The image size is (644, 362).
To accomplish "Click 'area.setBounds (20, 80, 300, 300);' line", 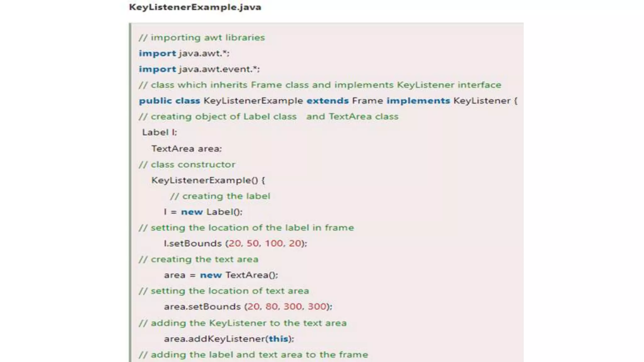I will (x=248, y=307).
